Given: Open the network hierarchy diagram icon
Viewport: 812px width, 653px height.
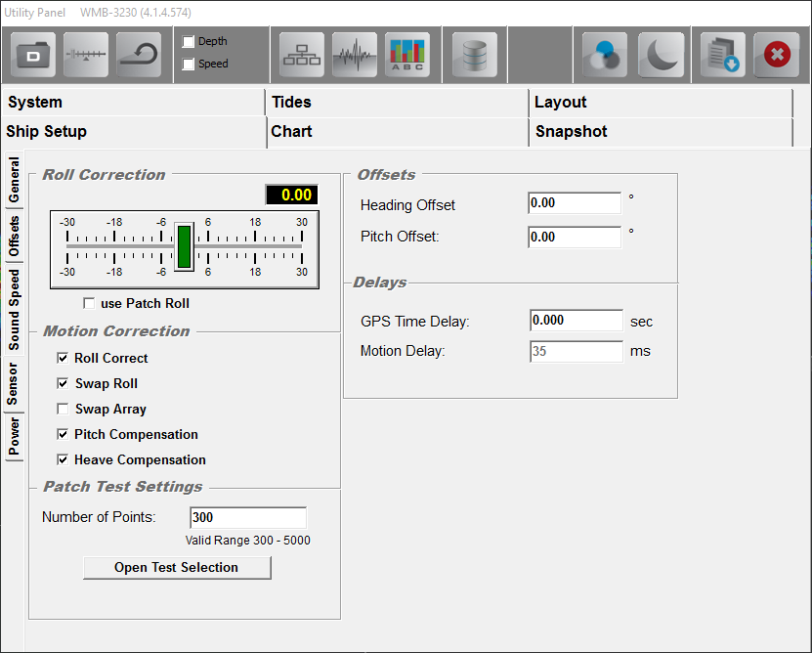Looking at the screenshot, I should 302,55.
